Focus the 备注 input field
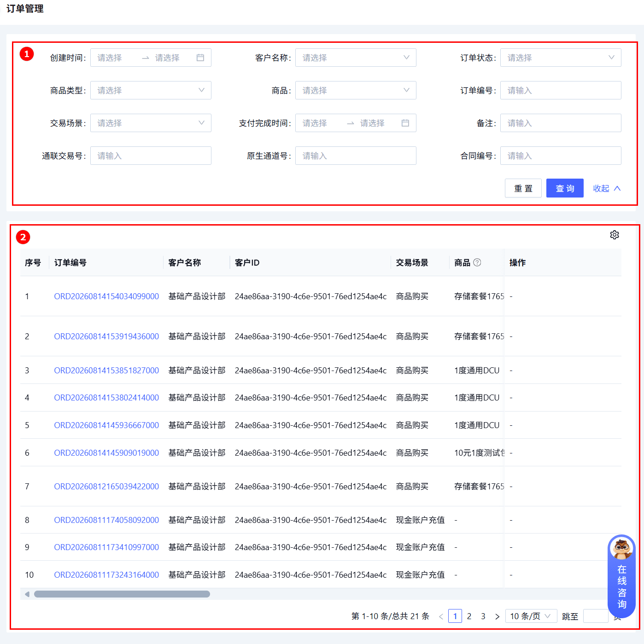The width and height of the screenshot is (644, 644). 561,123
